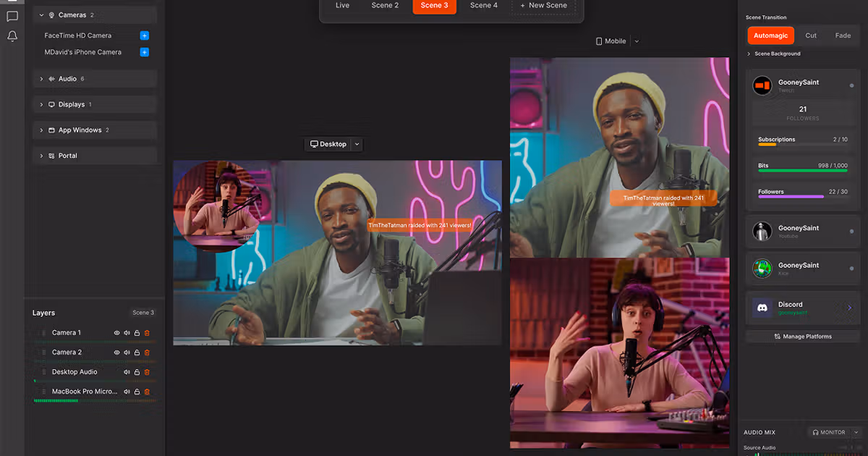
Task: Click the Bits progress bar
Action: (x=803, y=171)
